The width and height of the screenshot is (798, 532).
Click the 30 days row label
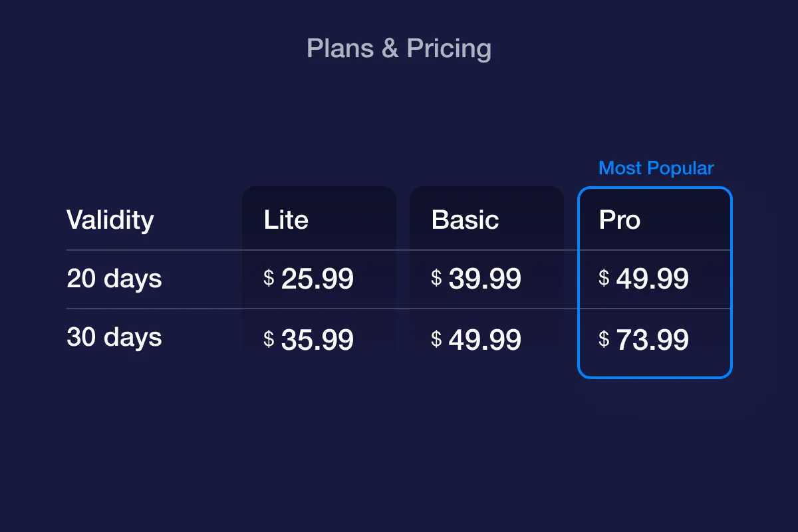tap(114, 337)
